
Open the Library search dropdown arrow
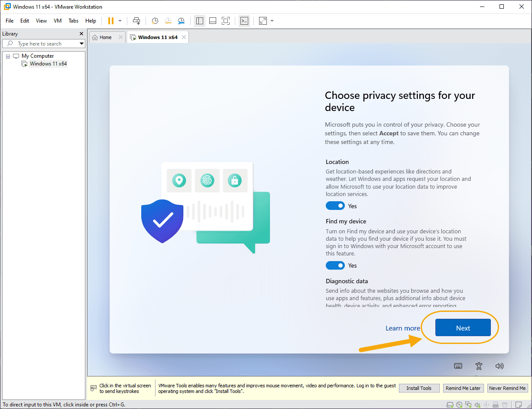pos(81,44)
